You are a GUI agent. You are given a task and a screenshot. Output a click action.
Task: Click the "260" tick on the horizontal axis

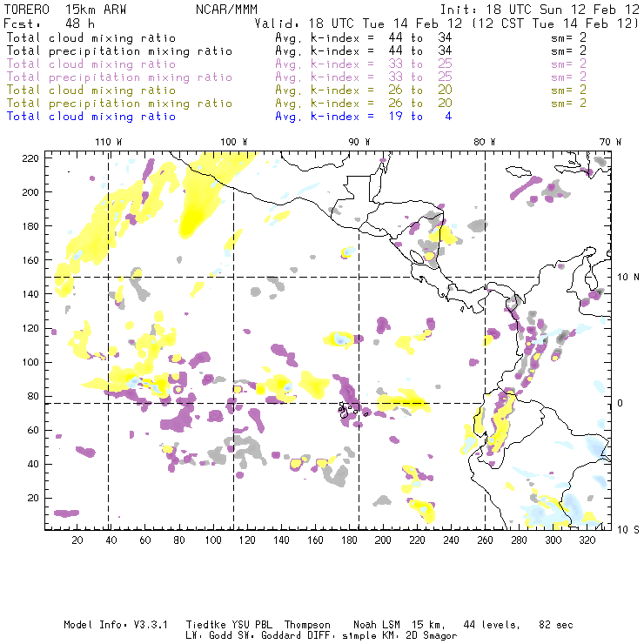tap(485, 540)
